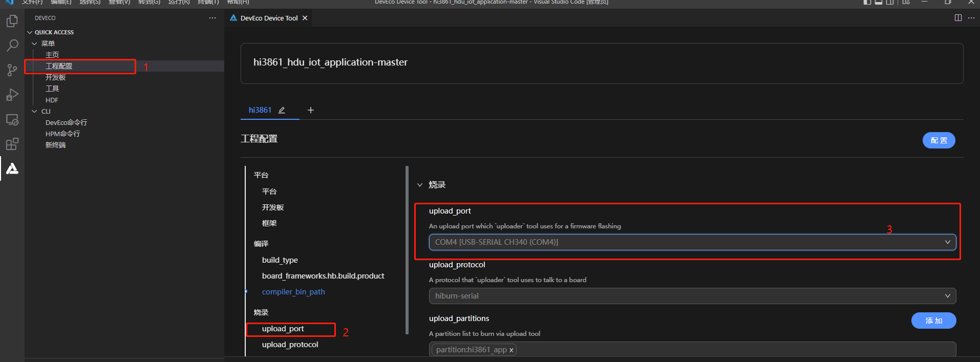Jump to 开发板 in settings navigation
The image size is (980, 362).
point(273,207)
